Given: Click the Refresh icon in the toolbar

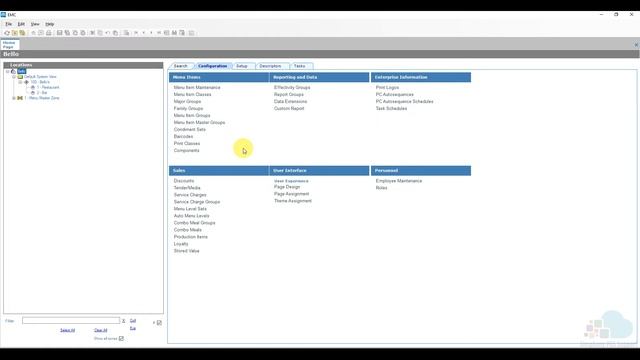Looking at the screenshot, I should 7,33.
